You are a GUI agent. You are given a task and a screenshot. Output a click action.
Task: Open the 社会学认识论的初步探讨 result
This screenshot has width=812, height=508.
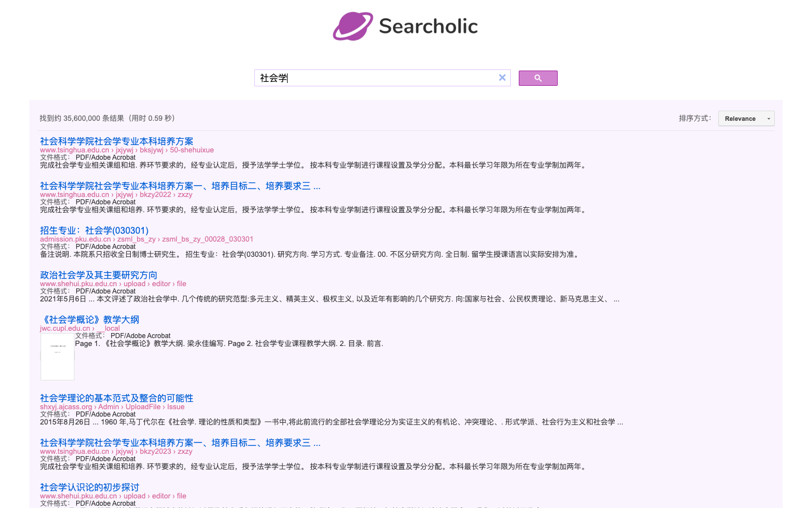[90, 487]
